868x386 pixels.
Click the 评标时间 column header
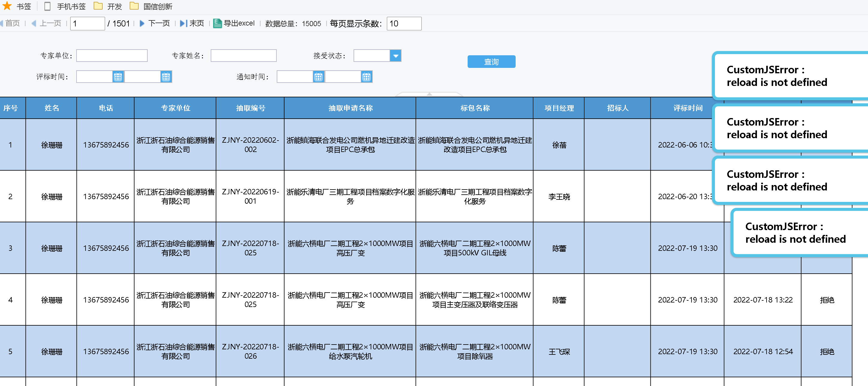click(x=688, y=108)
